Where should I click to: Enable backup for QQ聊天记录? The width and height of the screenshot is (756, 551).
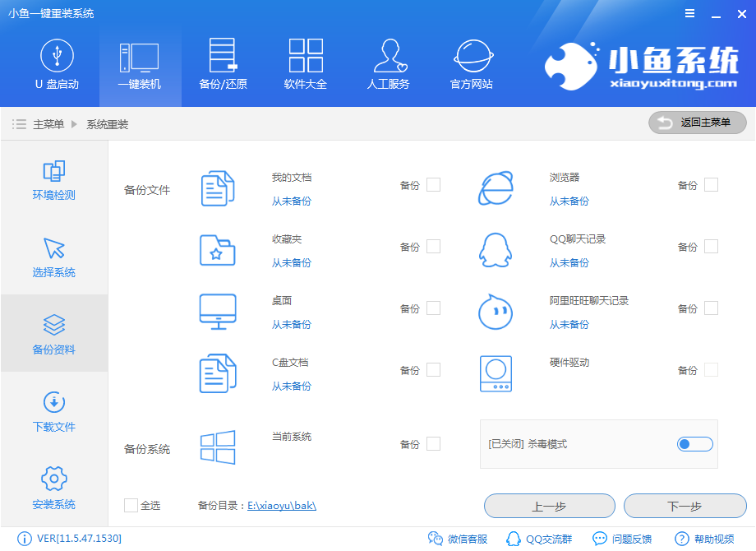coord(711,247)
